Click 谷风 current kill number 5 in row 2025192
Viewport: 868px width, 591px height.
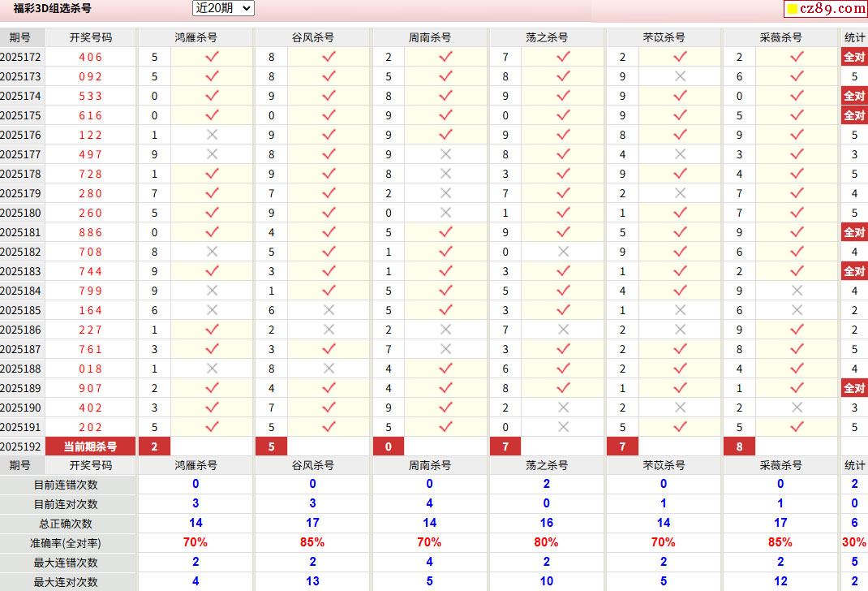(x=271, y=446)
